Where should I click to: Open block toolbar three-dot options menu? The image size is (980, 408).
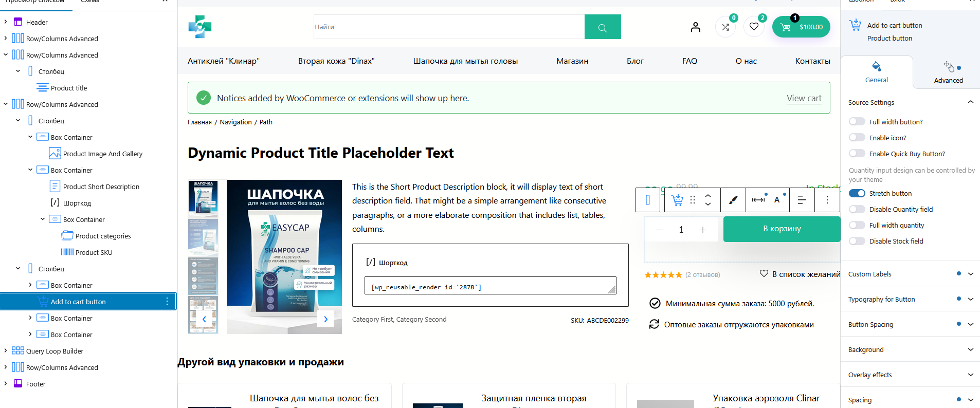click(x=827, y=200)
